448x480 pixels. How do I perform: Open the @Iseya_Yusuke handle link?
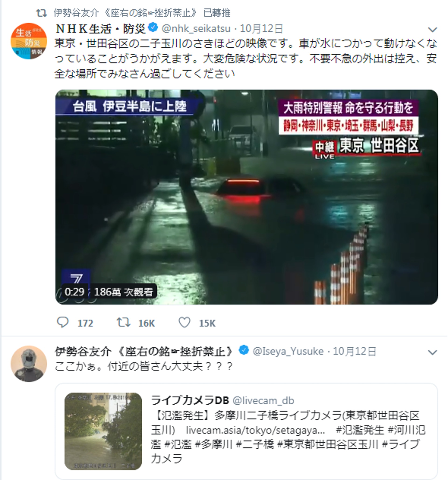288,351
